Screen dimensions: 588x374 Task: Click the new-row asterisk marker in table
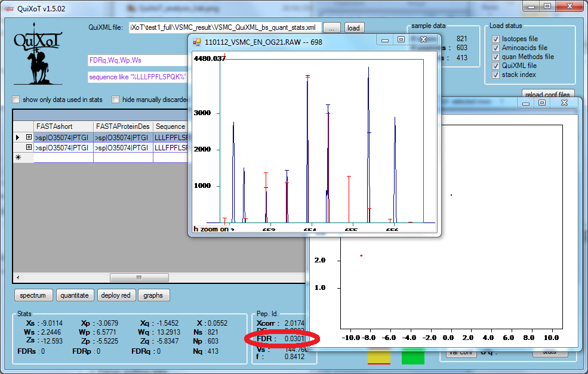tap(18, 157)
